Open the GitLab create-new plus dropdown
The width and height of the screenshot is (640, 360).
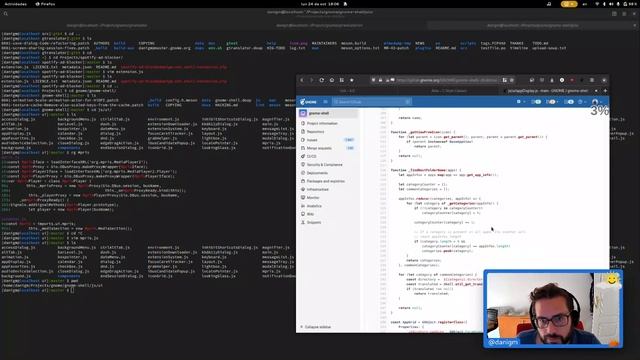tap(520, 102)
